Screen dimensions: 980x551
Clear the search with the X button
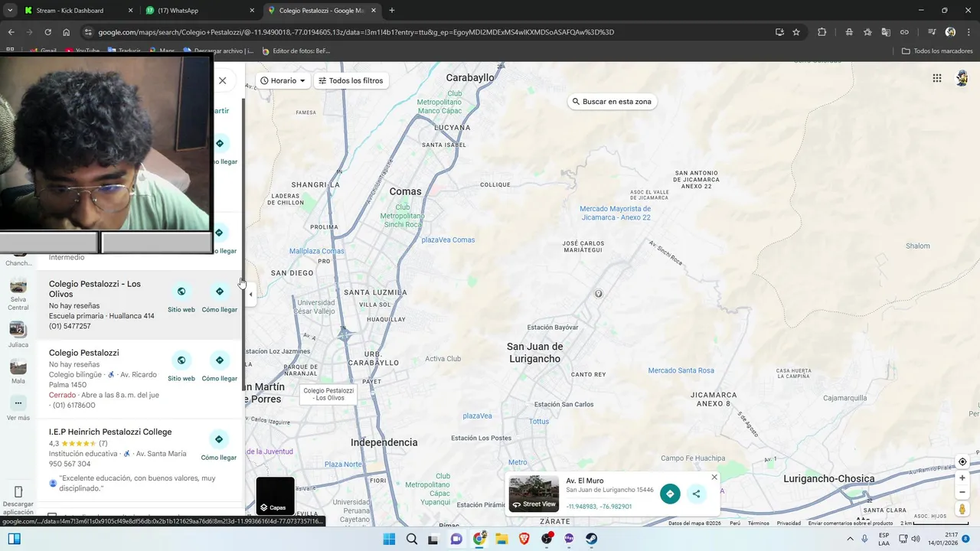click(222, 80)
